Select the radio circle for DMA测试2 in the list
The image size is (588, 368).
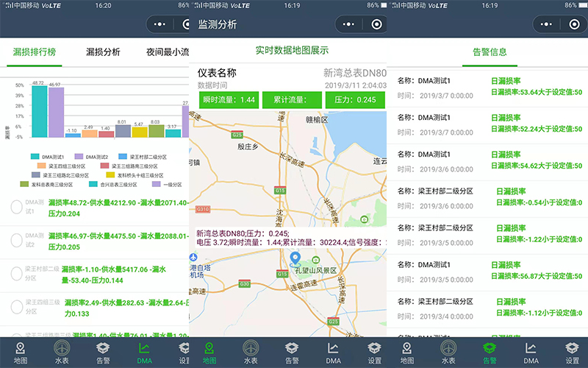(17, 241)
